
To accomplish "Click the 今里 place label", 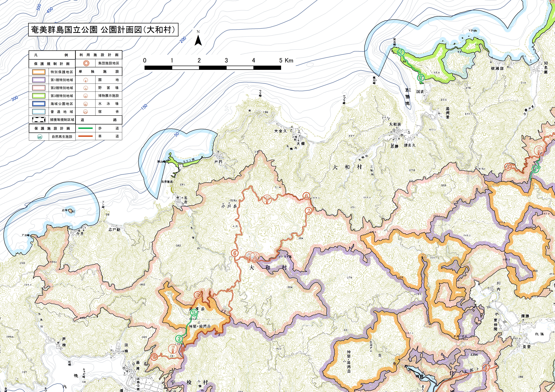I will click(80, 233).
